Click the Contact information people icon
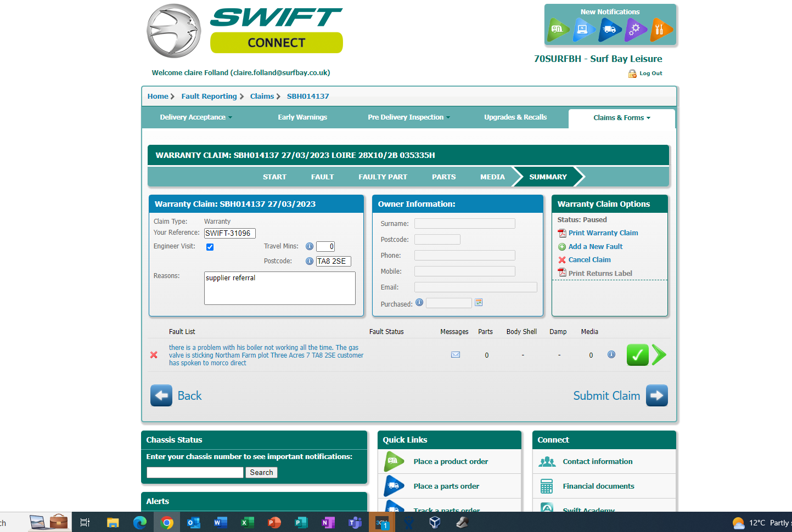Viewport: 792px width, 532px height. pyautogui.click(x=547, y=462)
